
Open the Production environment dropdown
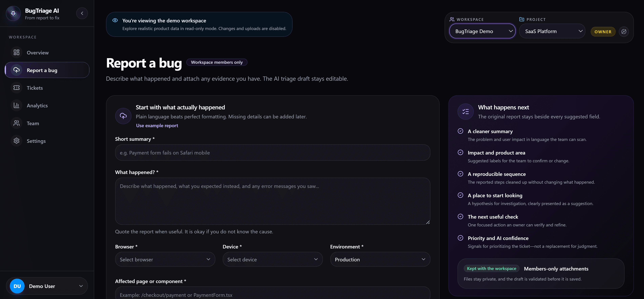click(x=380, y=259)
